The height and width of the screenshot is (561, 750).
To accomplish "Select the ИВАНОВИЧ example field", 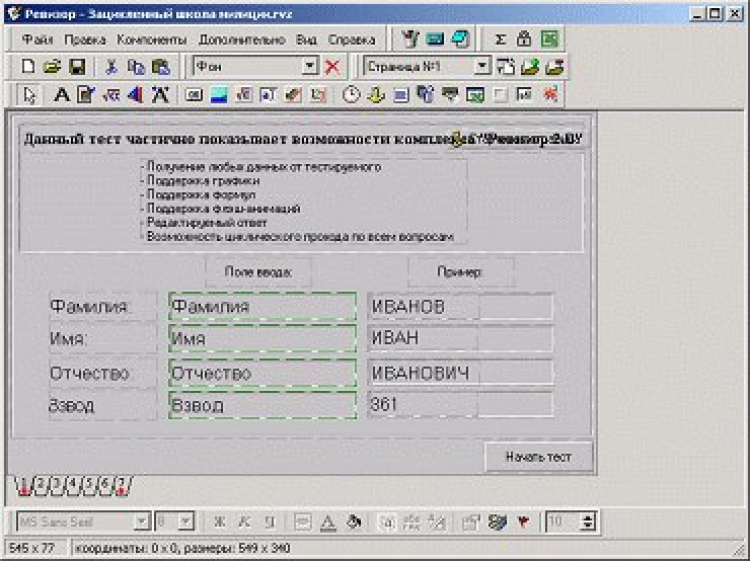I will point(460,373).
